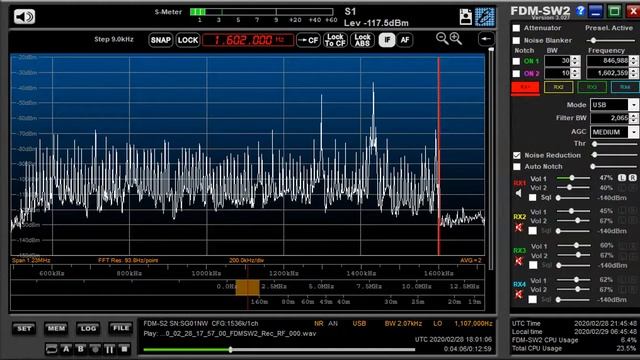Adjust Filter BW 2,065 spinner arrows
This screenshot has width=640, height=360.
(633, 118)
